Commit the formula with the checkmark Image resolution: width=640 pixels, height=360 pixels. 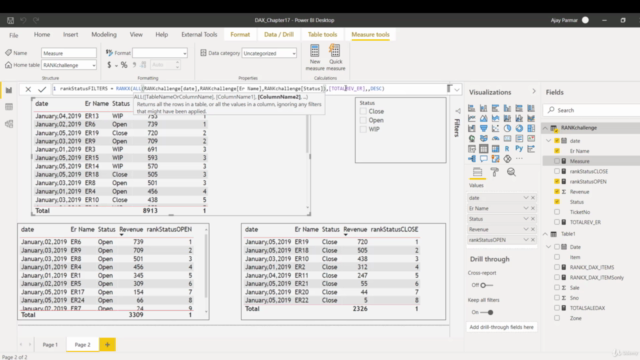click(x=42, y=89)
